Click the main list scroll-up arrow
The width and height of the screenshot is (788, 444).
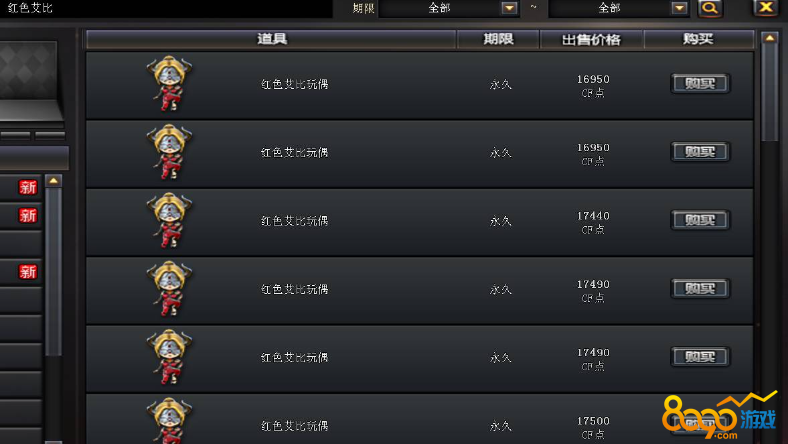pos(769,38)
